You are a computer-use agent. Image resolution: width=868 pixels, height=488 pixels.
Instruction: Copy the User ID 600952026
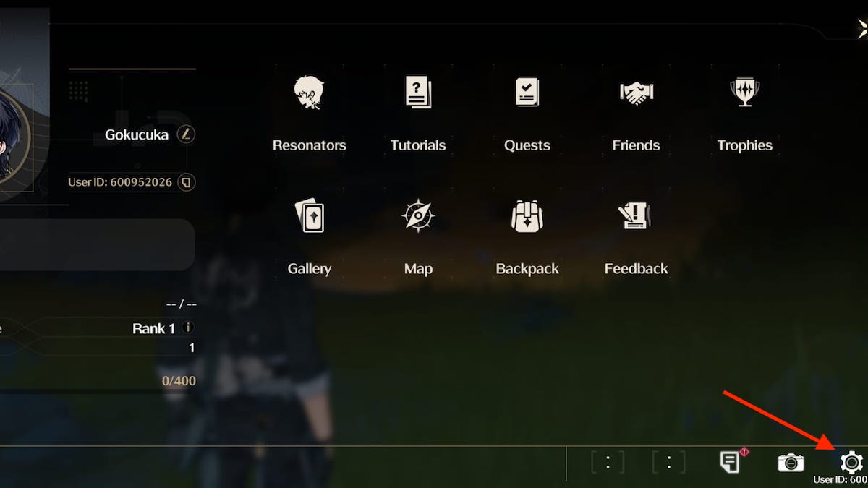click(187, 181)
